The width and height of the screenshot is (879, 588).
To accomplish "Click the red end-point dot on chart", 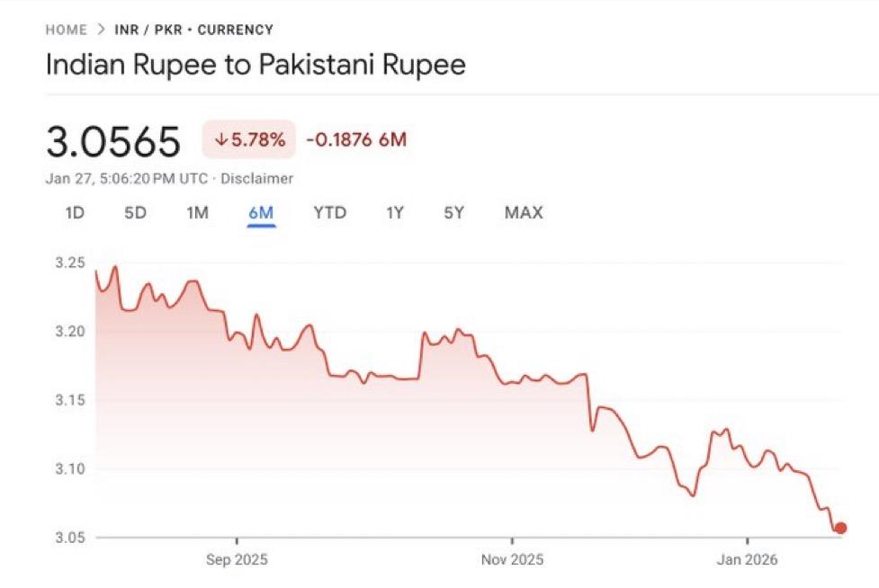I will click(x=840, y=528).
